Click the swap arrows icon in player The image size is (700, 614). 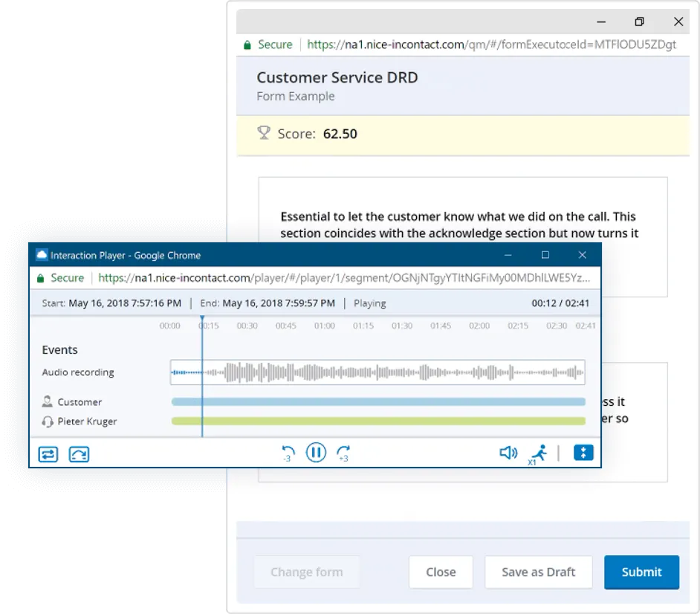pos(48,453)
